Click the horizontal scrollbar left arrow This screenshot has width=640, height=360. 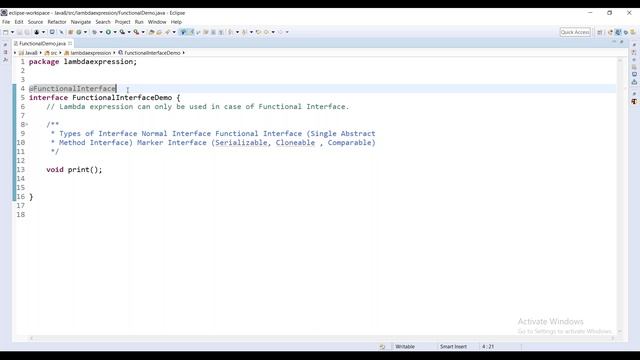click(x=31, y=338)
